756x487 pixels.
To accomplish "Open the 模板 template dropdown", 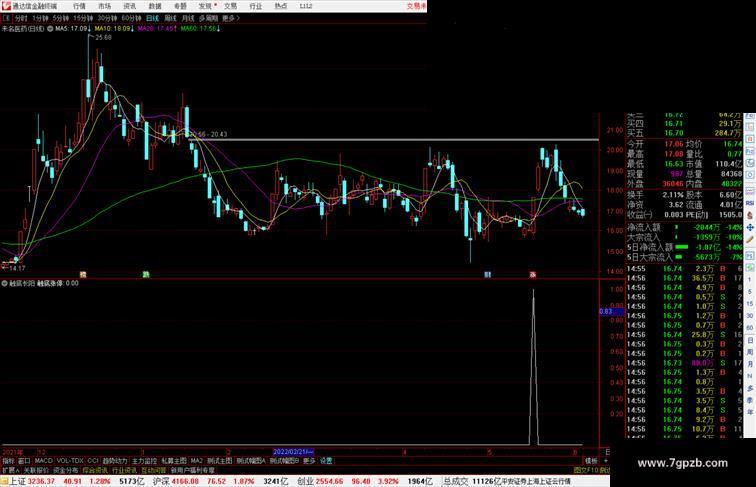I will [x=591, y=461].
